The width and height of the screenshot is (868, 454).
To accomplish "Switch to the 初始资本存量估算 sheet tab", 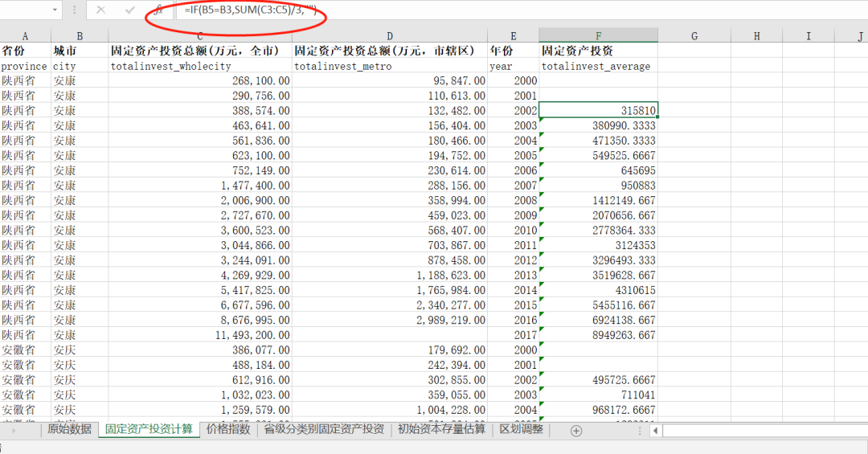I will point(441,429).
